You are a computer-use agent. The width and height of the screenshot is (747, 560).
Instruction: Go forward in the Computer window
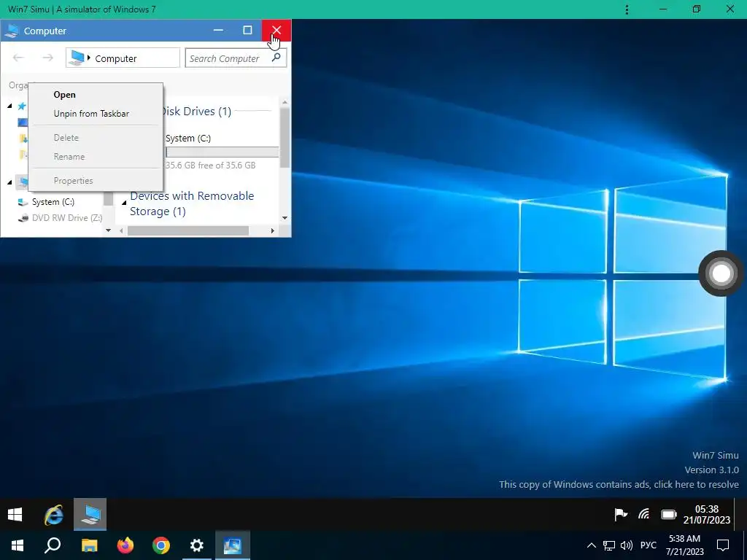[x=47, y=58]
